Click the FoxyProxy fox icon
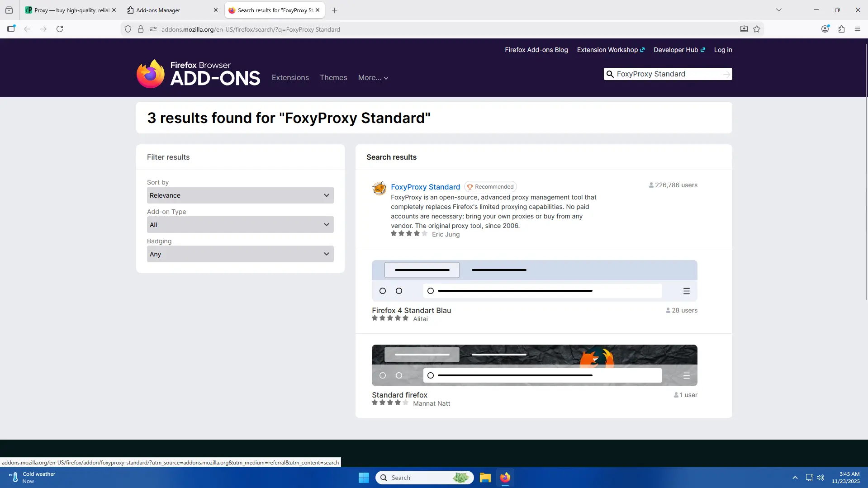This screenshot has width=868, height=488. click(379, 188)
